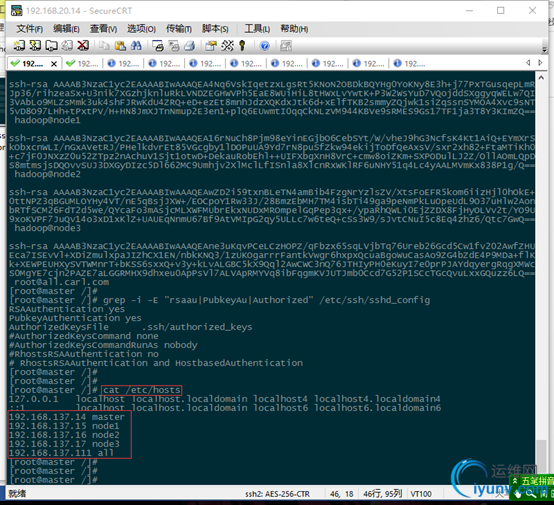Open the 工具(L) menu
554x505 pixels.
[x=257, y=29]
